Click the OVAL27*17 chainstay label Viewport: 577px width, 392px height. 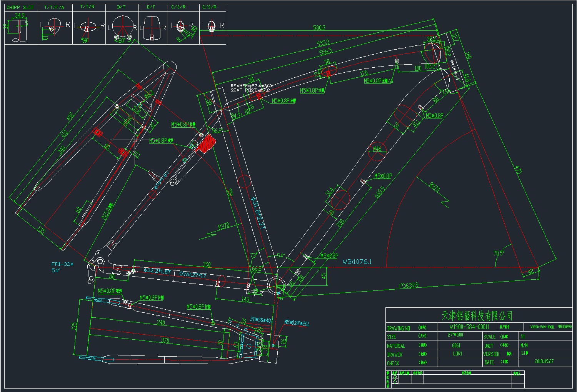pos(193,274)
